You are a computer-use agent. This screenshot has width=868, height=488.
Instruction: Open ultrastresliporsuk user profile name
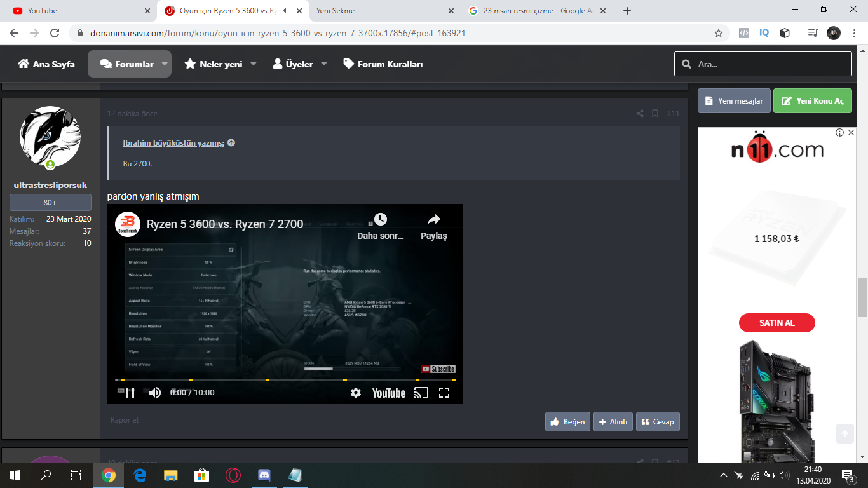click(50, 186)
